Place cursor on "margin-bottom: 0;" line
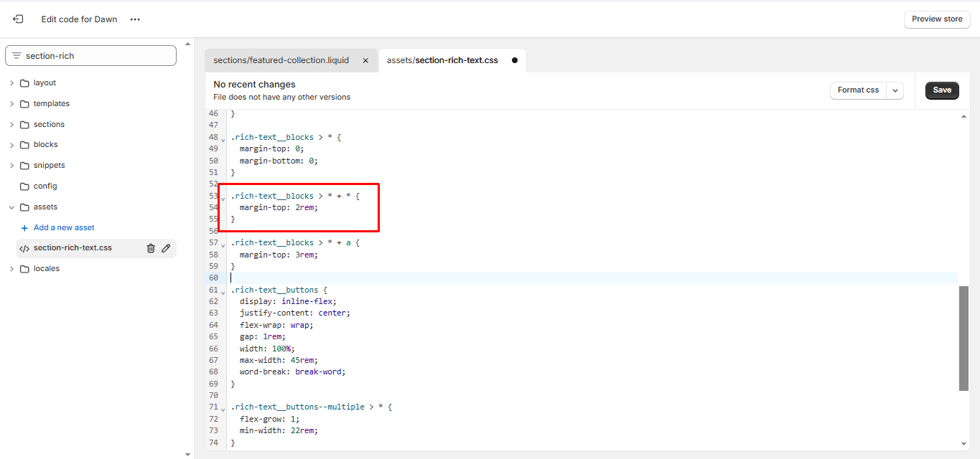 click(x=279, y=161)
